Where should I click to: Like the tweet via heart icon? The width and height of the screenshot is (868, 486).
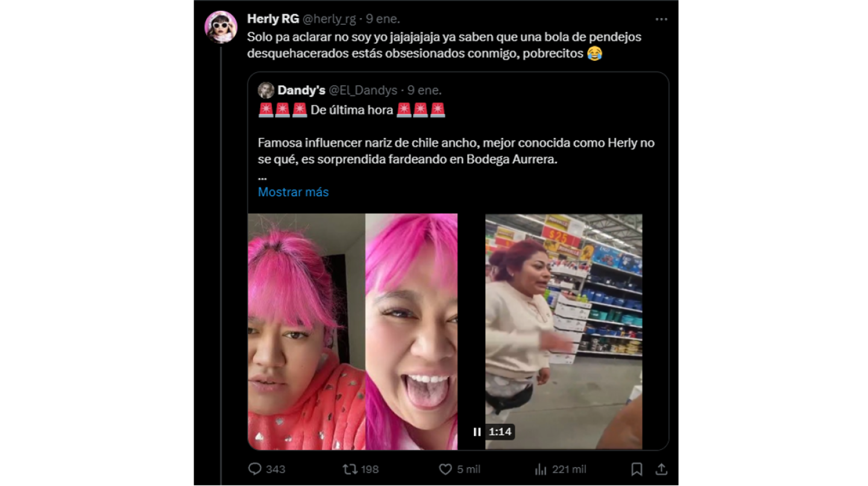(x=445, y=469)
